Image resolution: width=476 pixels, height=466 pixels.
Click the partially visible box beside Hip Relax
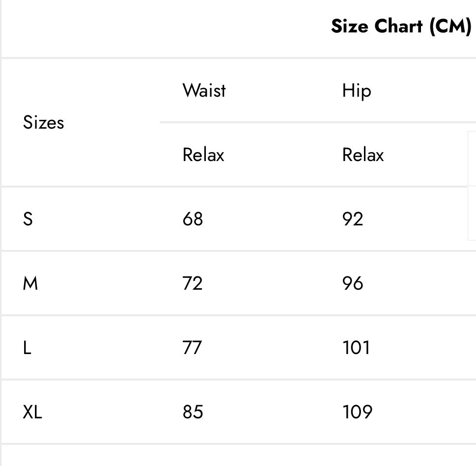(x=472, y=186)
